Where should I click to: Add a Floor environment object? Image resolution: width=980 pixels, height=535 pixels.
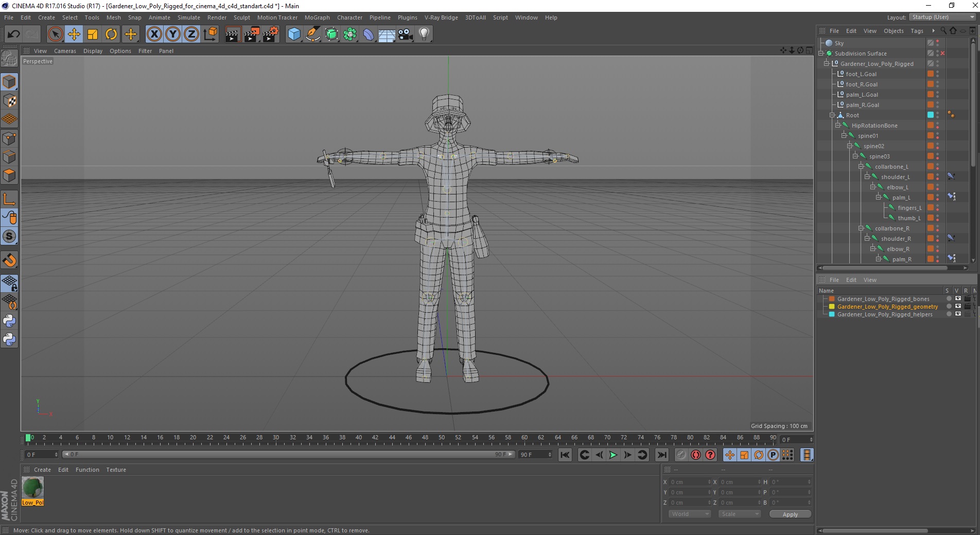(387, 34)
